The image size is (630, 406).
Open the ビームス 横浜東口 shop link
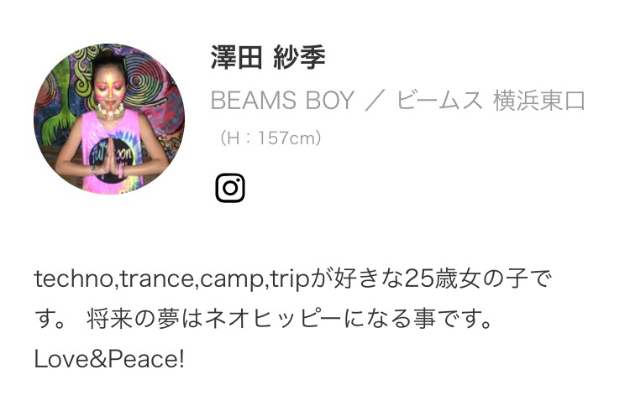(491, 100)
